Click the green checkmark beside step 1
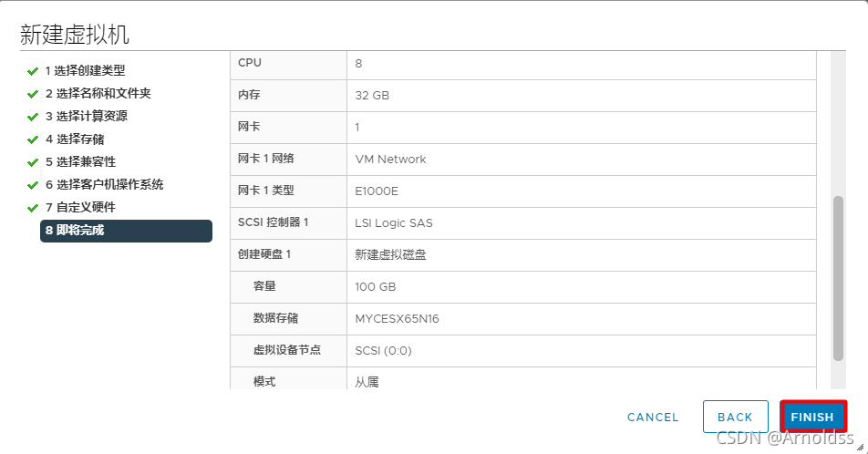868x454 pixels. tap(33, 71)
